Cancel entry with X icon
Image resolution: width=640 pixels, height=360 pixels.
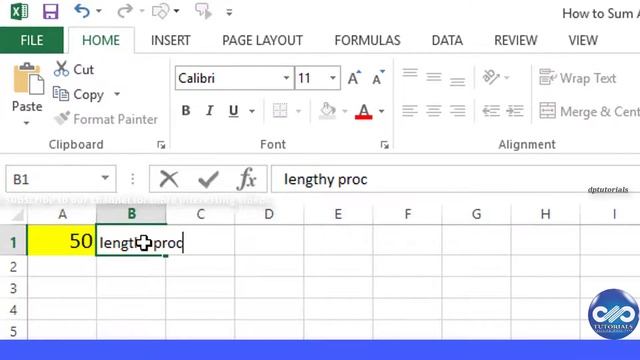169,179
